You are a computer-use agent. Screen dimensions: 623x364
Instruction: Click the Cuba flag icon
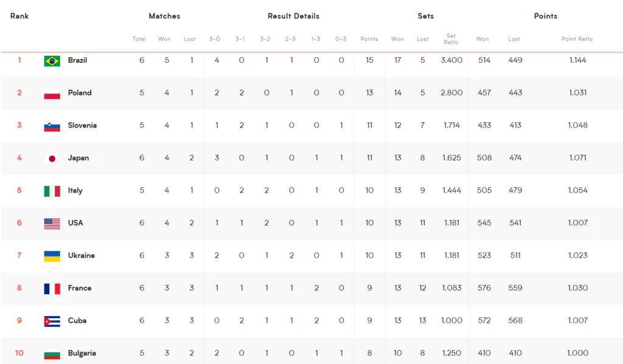pos(52,321)
